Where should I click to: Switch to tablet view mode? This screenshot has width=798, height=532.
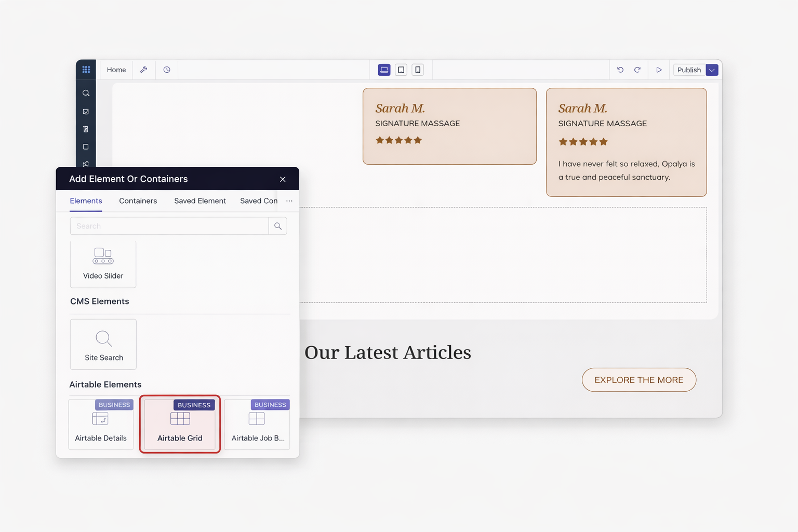click(401, 70)
